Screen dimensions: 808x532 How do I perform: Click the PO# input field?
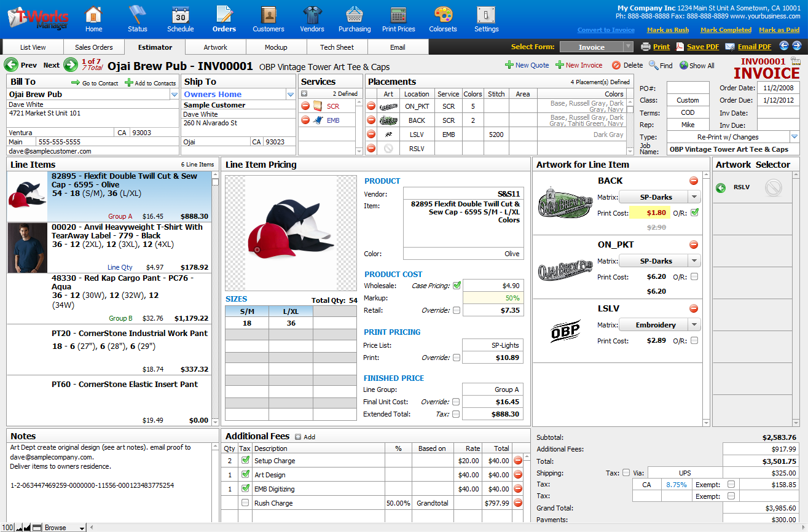(688, 88)
